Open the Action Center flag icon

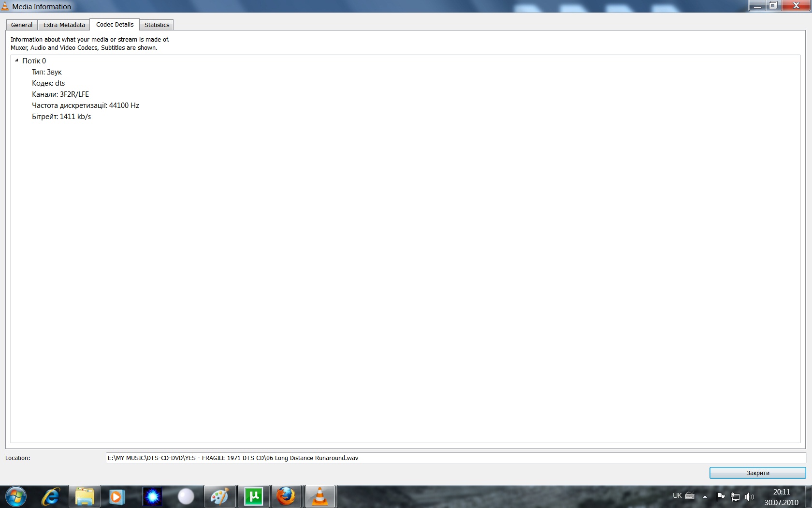coord(720,496)
